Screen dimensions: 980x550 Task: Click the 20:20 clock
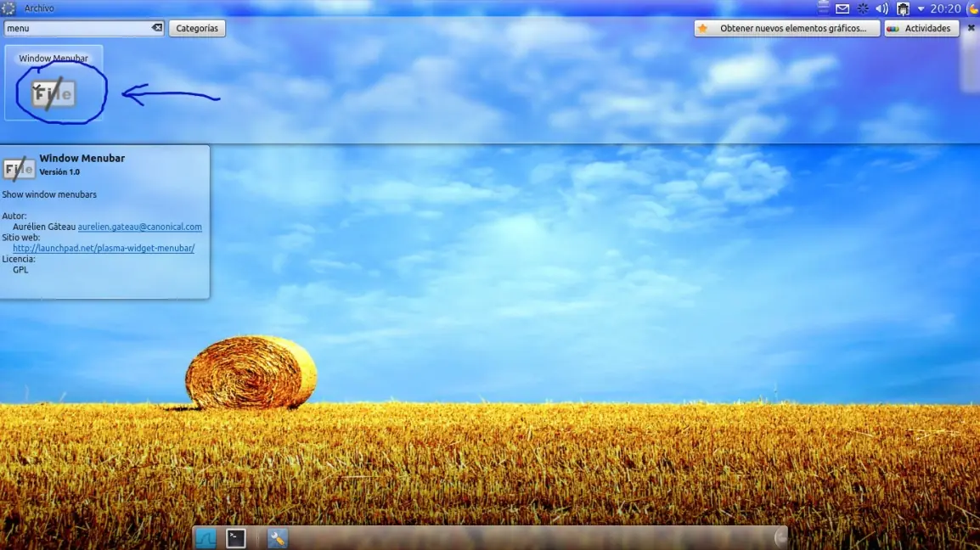[946, 8]
